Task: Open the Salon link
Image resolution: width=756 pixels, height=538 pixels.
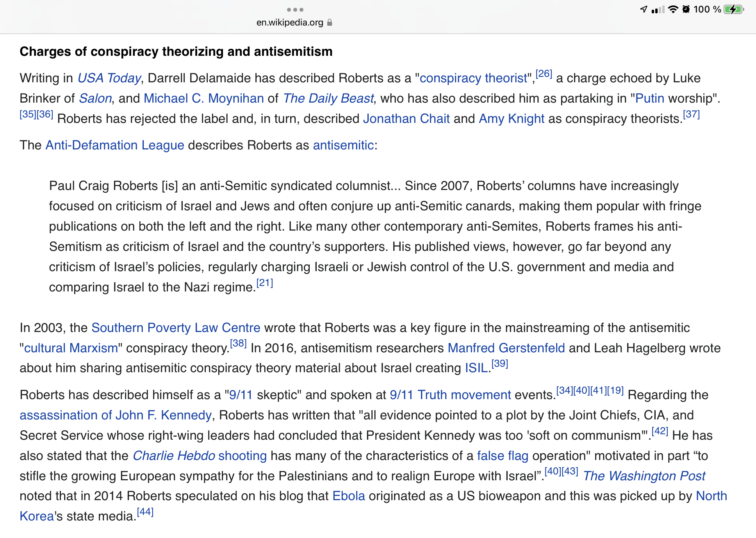Action: [95, 98]
